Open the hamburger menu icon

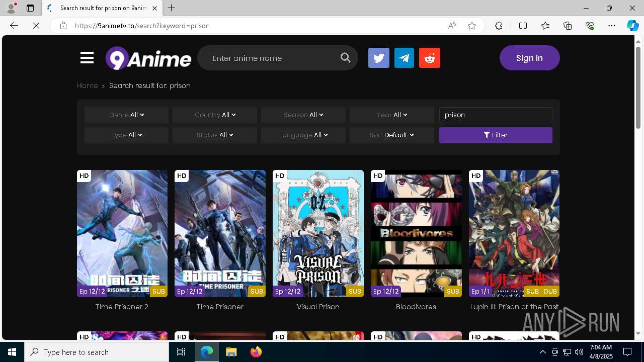[x=87, y=58]
